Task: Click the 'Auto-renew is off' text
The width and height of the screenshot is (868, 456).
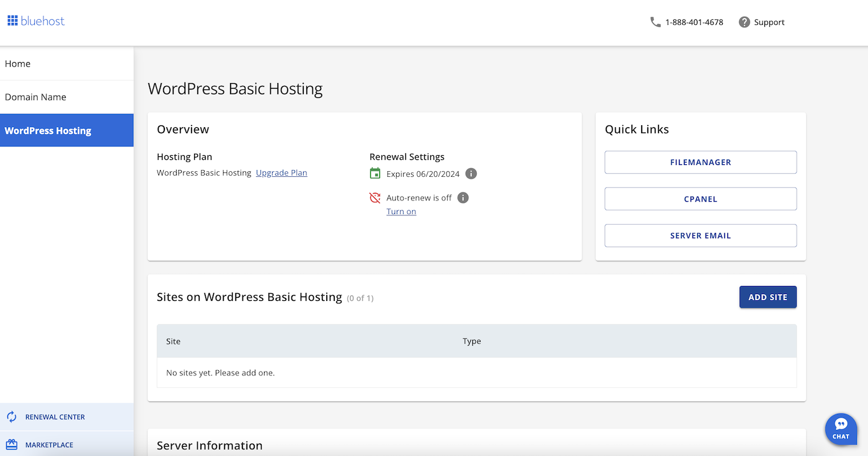Action: click(x=419, y=198)
